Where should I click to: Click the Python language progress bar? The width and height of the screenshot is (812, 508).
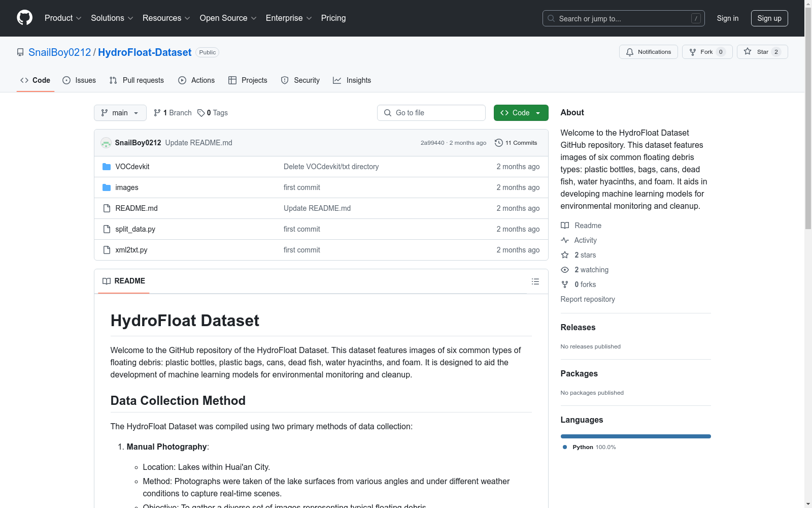pyautogui.click(x=635, y=436)
